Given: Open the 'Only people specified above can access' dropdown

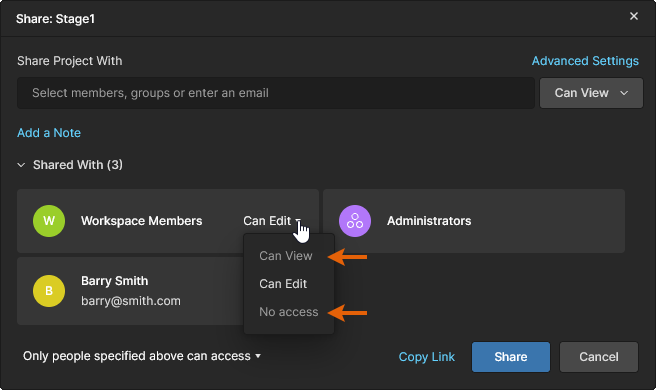Looking at the screenshot, I should [142, 356].
